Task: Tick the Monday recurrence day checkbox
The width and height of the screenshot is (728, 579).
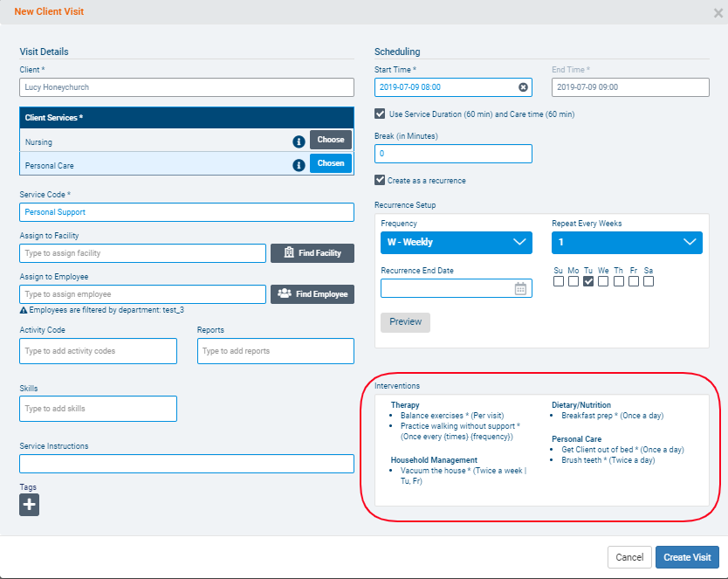Action: coord(573,281)
